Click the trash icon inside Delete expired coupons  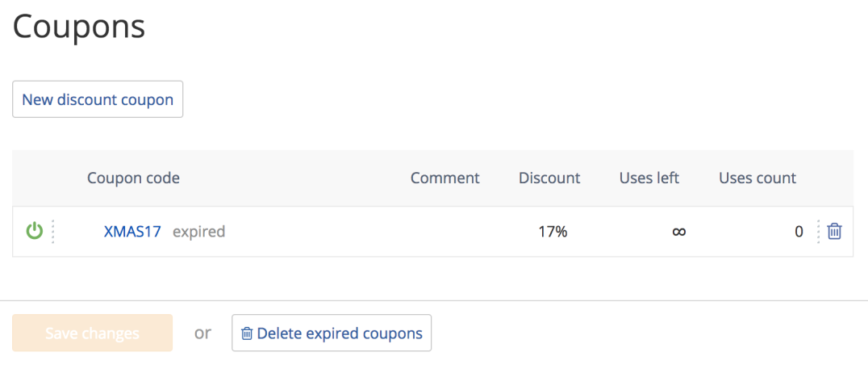tap(247, 333)
